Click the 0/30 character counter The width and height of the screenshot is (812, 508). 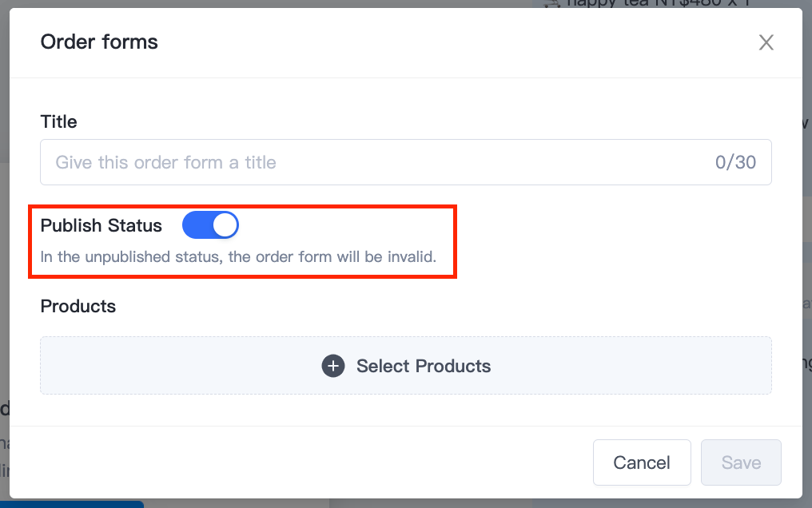735,162
